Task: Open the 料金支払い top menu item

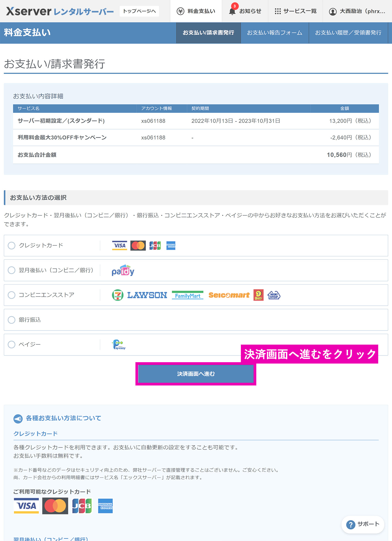Action: (196, 11)
